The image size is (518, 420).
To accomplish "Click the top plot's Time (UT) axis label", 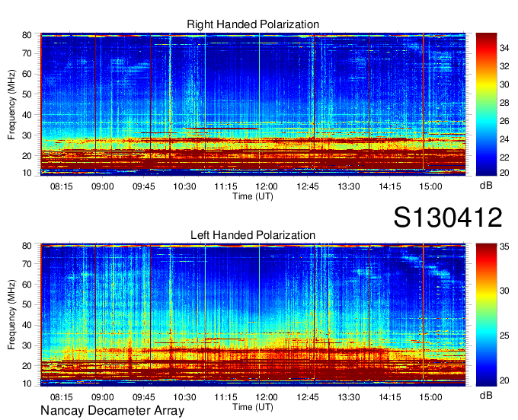I will tap(253, 196).
